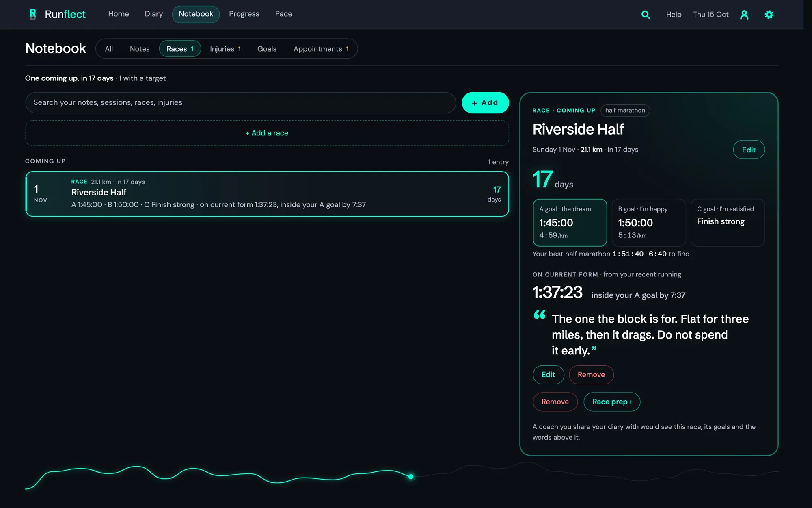Open the Race prep link
812x508 pixels.
tap(612, 402)
